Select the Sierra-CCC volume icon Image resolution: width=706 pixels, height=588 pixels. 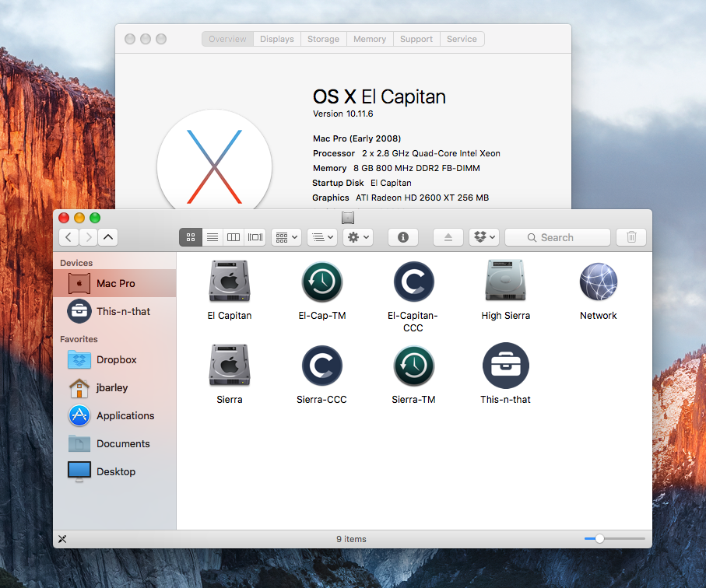coord(322,366)
